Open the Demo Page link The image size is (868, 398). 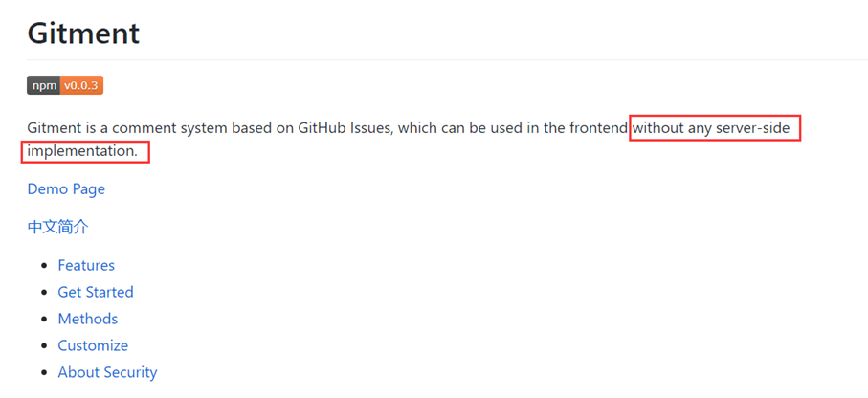(x=66, y=189)
